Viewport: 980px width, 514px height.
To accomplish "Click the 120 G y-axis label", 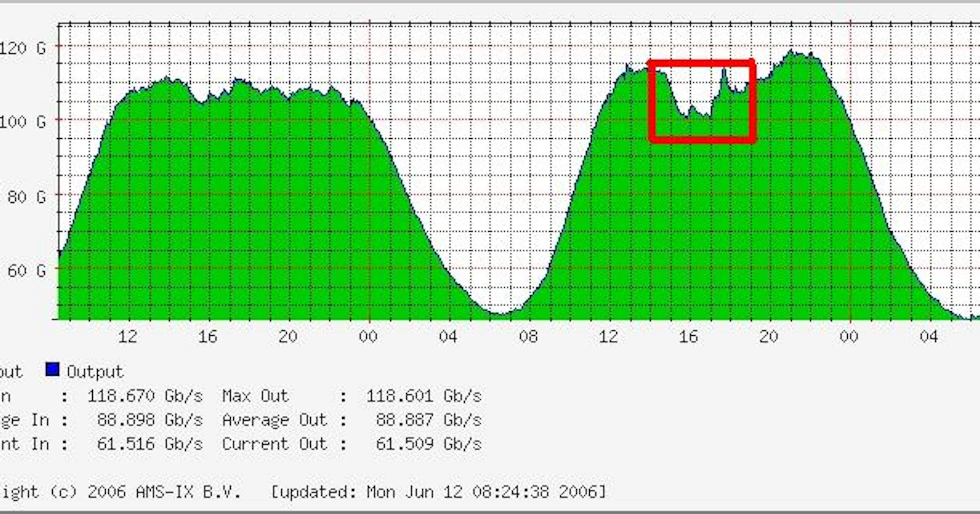I will (22, 49).
